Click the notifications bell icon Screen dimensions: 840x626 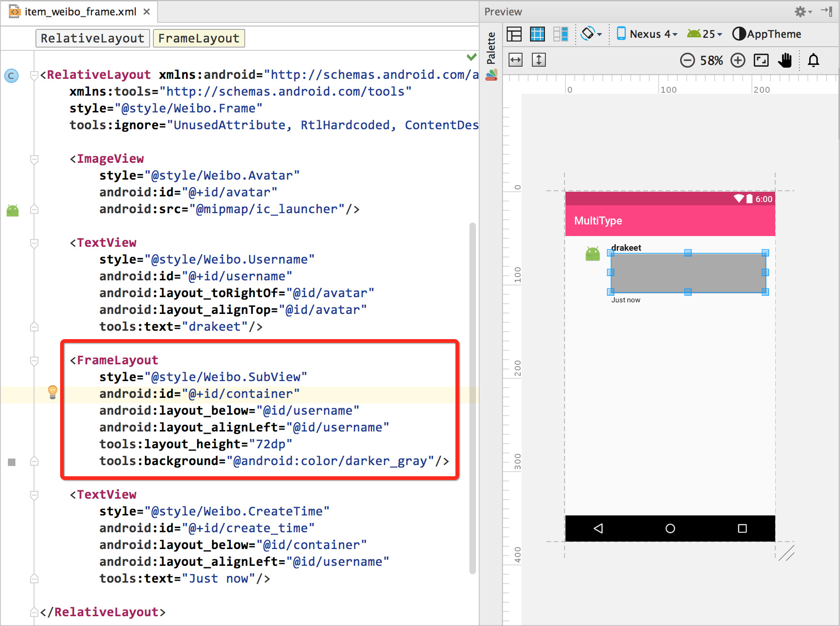click(x=814, y=60)
